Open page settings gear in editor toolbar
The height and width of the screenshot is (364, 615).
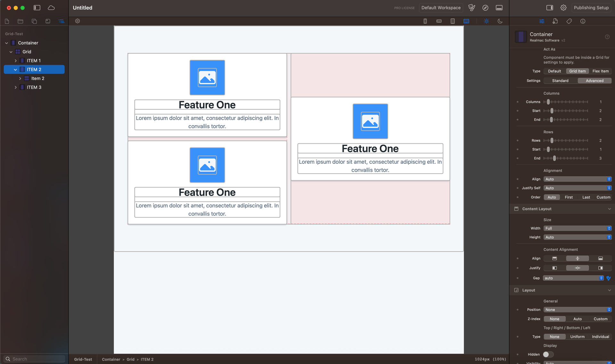[78, 21]
